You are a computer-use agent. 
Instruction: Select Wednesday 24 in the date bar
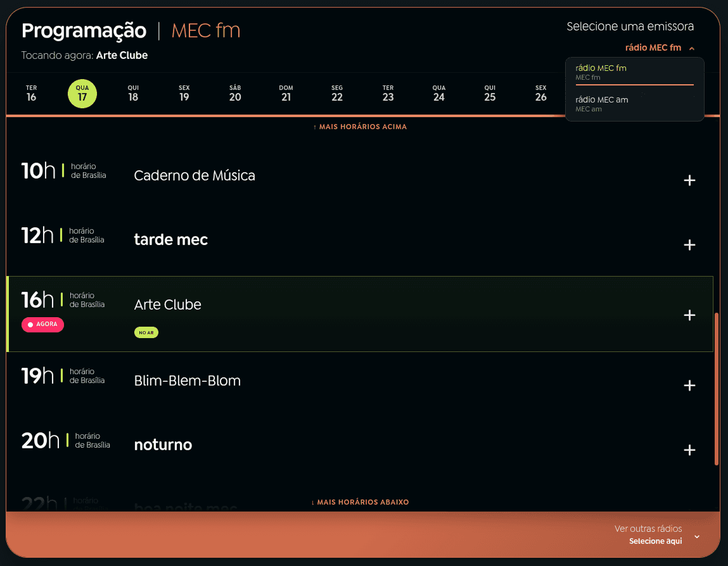pyautogui.click(x=438, y=94)
